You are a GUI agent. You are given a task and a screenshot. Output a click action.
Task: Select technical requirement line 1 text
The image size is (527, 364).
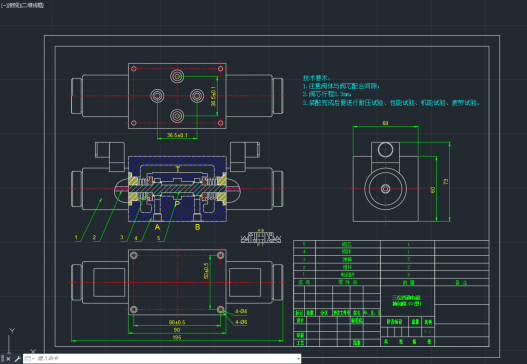341,86
